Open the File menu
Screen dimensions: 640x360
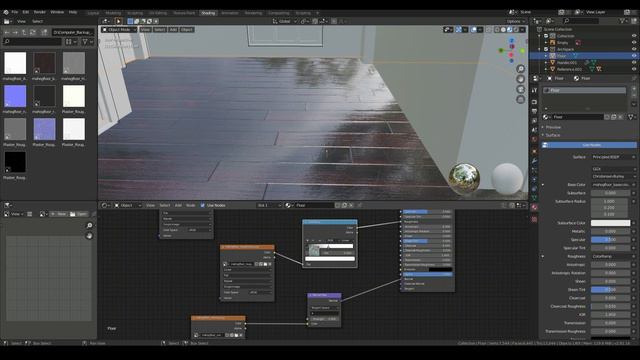pyautogui.click(x=15, y=12)
